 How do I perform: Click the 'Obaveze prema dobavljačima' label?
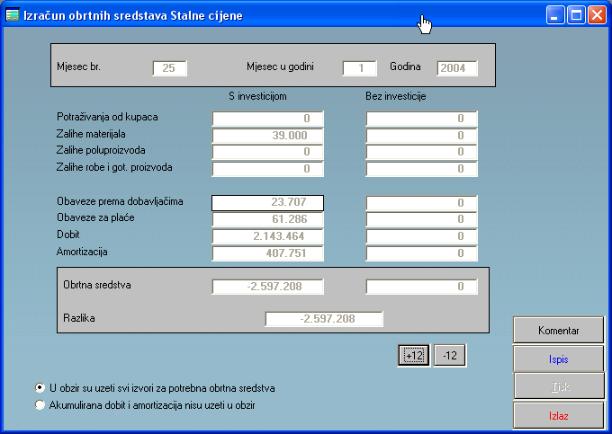point(120,201)
